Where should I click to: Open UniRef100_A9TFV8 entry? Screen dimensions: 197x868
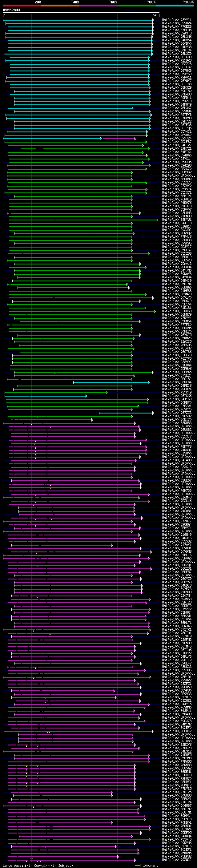tap(177, 115)
